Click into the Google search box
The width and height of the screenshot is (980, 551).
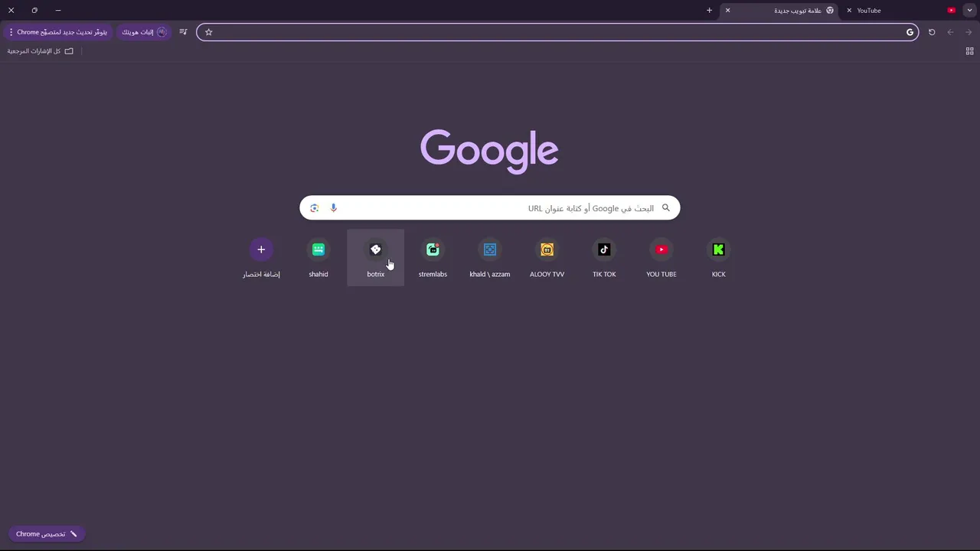coord(490,208)
